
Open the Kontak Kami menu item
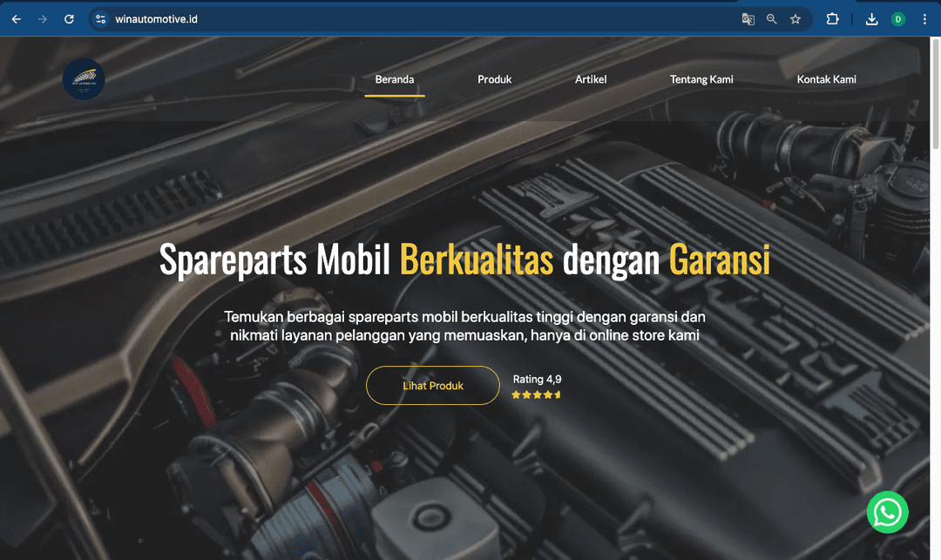pyautogui.click(x=826, y=79)
